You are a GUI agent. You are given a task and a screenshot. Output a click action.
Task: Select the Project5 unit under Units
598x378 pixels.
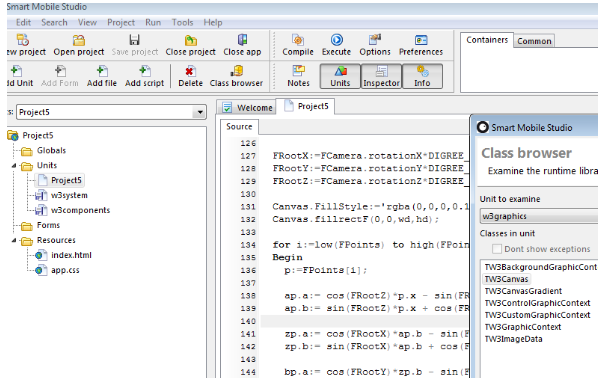(x=66, y=180)
